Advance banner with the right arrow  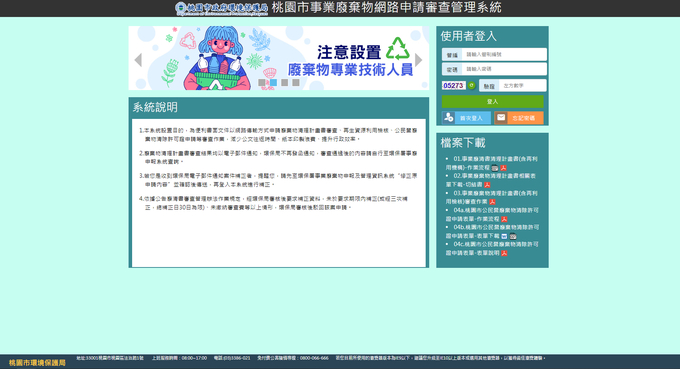(418, 60)
